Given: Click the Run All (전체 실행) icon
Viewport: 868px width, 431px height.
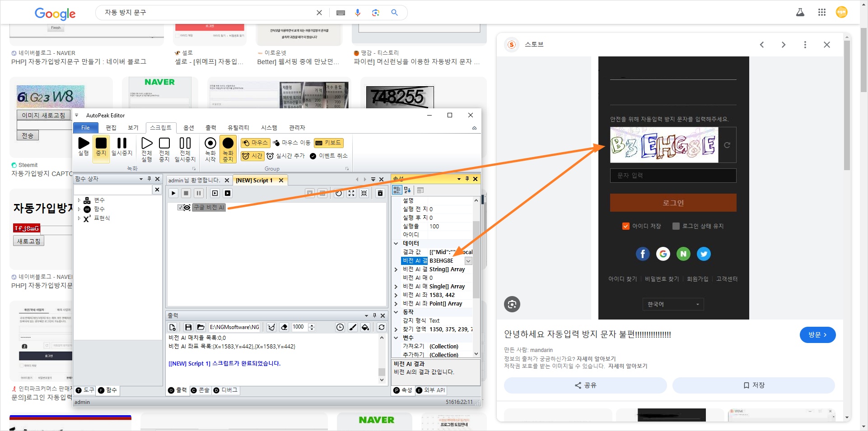Looking at the screenshot, I should click(147, 143).
